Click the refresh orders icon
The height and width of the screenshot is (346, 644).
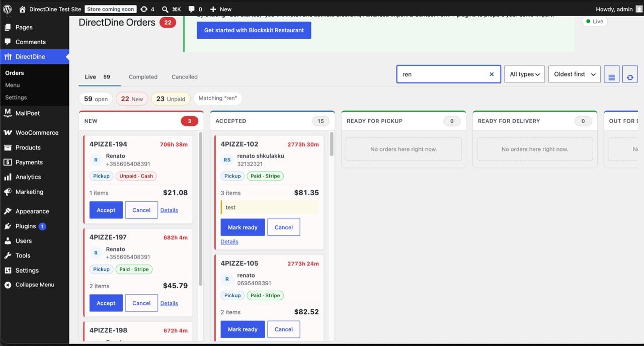click(x=630, y=74)
